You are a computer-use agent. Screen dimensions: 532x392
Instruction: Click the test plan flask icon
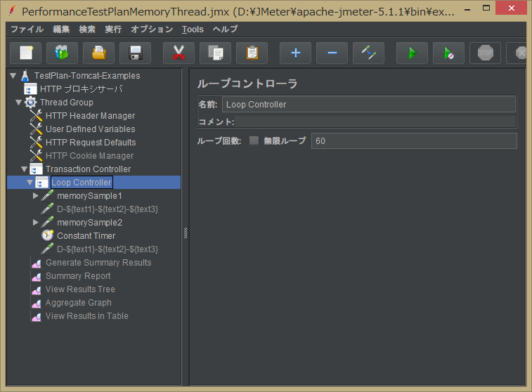click(x=25, y=76)
